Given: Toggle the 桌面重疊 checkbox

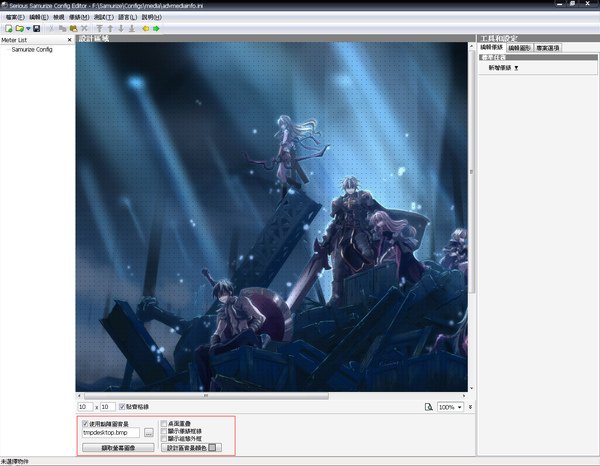Looking at the screenshot, I should click(164, 424).
